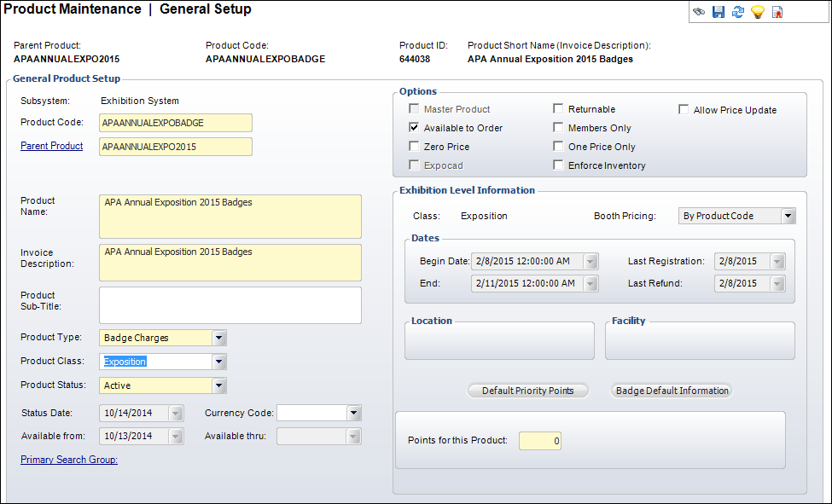Open the Product Status dropdown

tap(219, 385)
